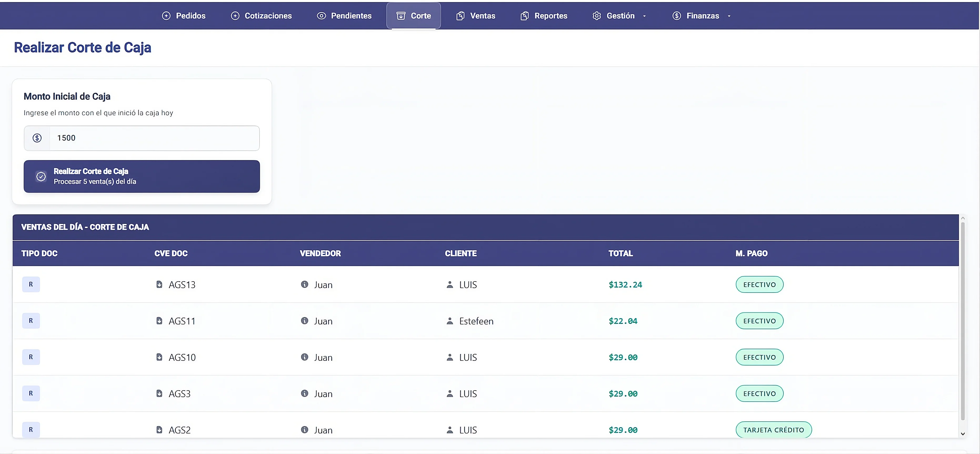Click the Finanzas dollar icon

pyautogui.click(x=676, y=16)
